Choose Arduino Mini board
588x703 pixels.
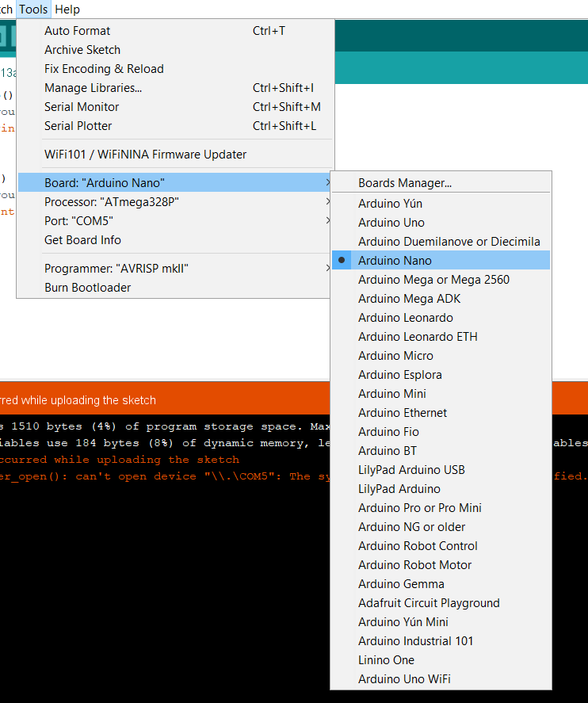click(441, 394)
